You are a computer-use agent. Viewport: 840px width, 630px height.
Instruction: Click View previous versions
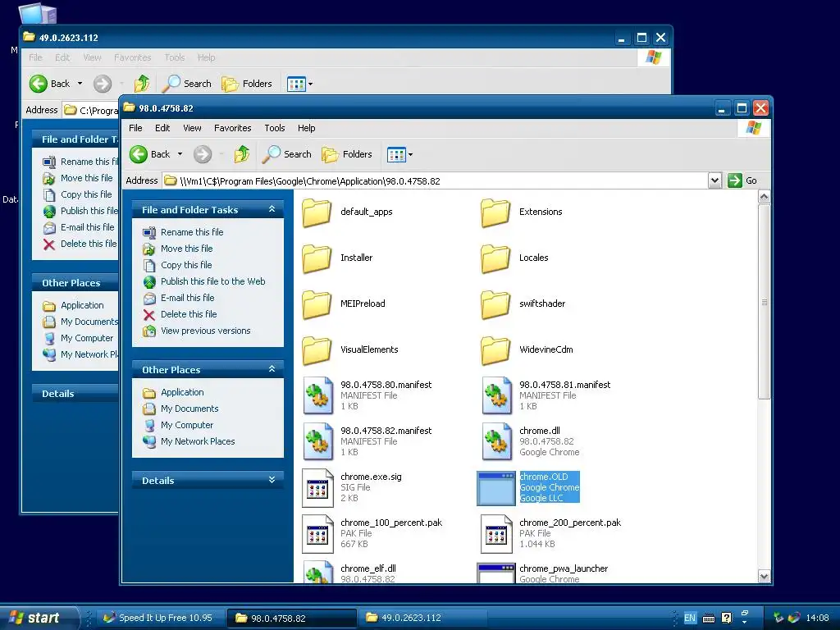click(205, 331)
